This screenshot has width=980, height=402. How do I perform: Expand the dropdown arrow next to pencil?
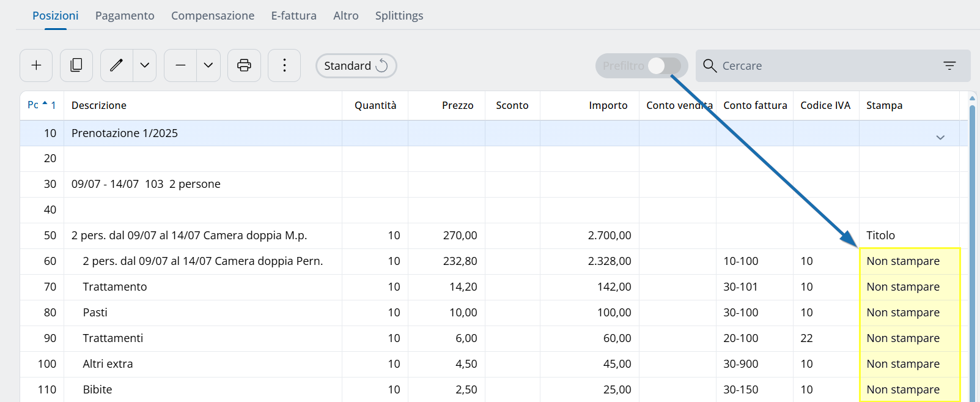click(145, 65)
